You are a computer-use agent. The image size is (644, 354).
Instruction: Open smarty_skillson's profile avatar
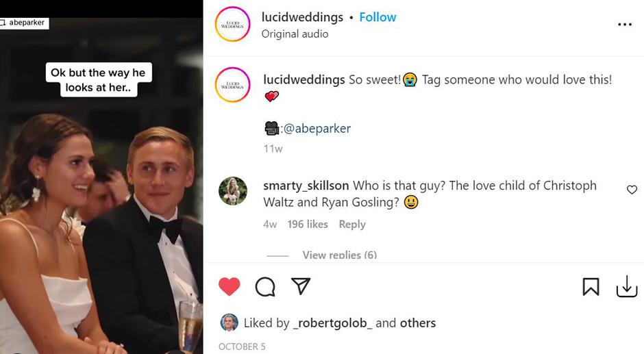233,191
